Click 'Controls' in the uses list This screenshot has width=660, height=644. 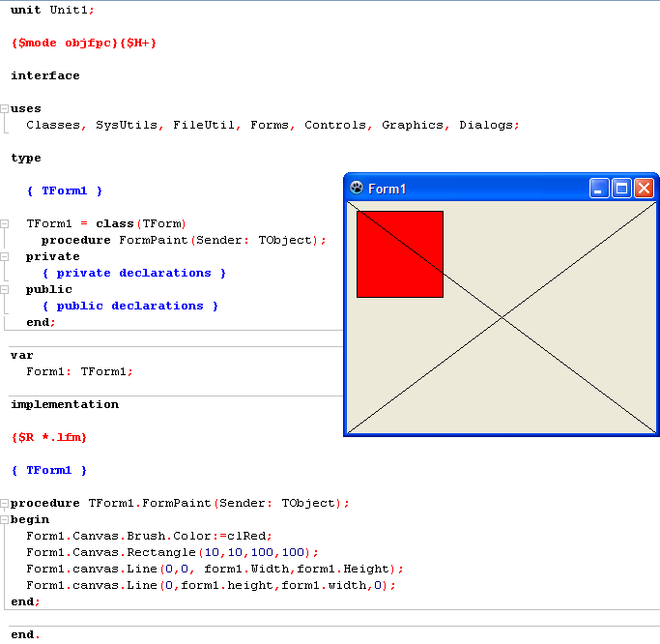pyautogui.click(x=335, y=125)
